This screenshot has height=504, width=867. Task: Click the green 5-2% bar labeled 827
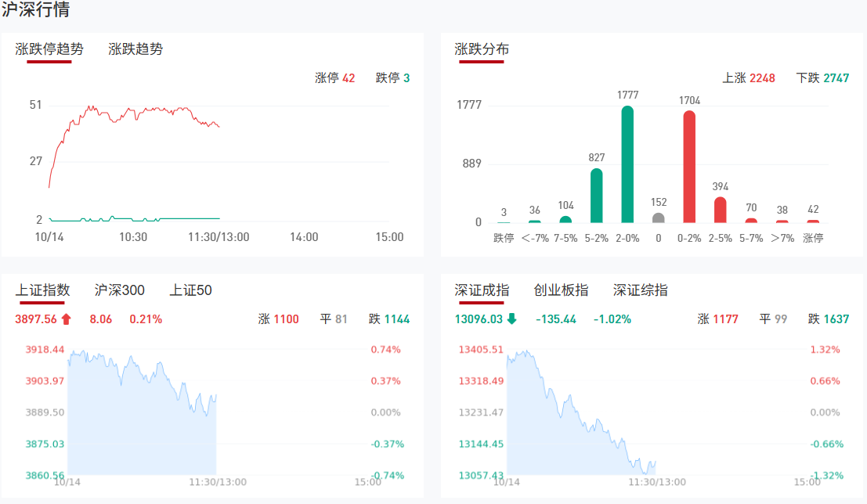click(597, 196)
